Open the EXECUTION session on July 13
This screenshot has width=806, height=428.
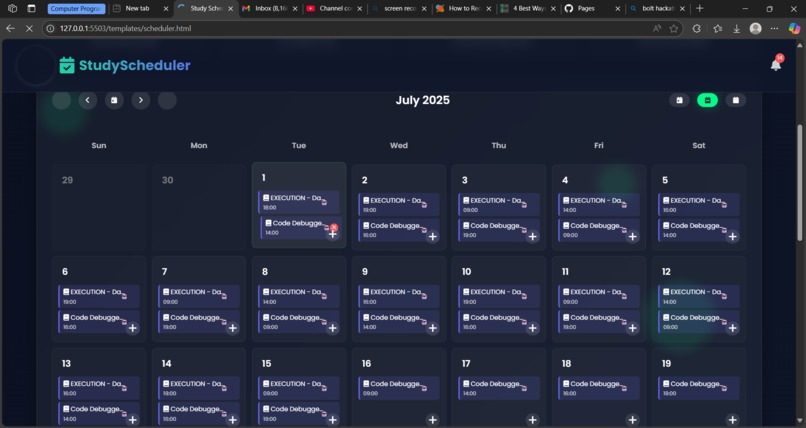[x=99, y=388]
